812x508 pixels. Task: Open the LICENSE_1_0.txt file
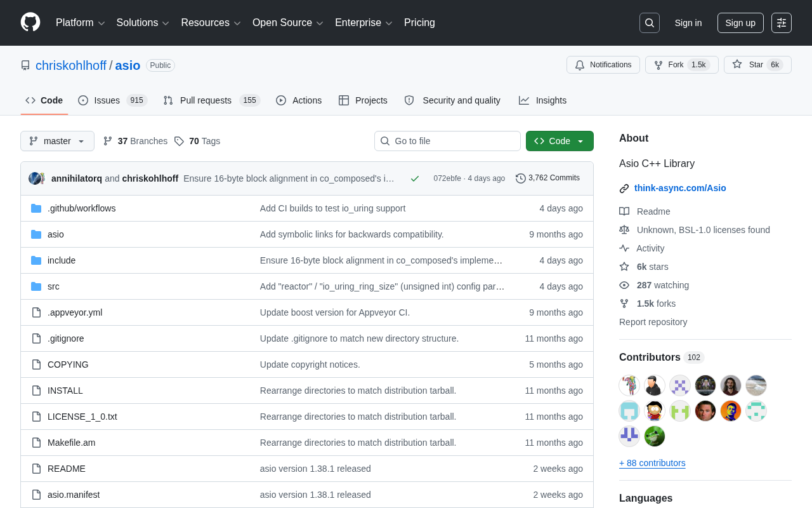point(82,417)
